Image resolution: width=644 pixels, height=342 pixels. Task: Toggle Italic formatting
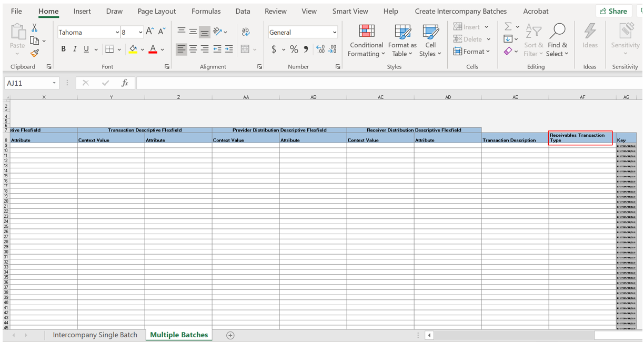[75, 49]
